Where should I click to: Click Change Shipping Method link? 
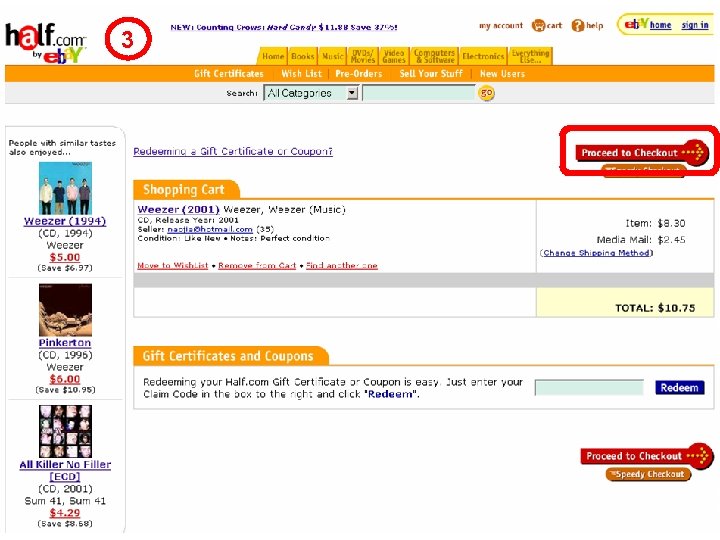click(596, 253)
